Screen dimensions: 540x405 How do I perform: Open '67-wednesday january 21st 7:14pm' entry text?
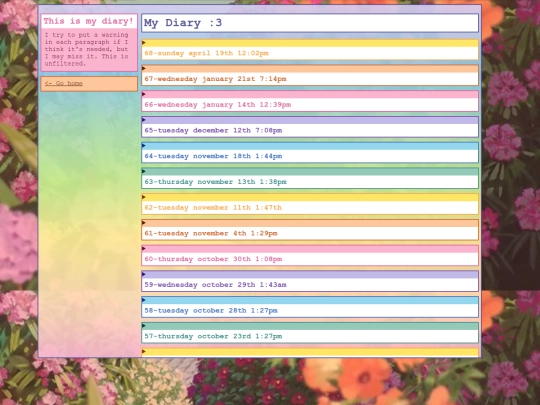(215, 79)
